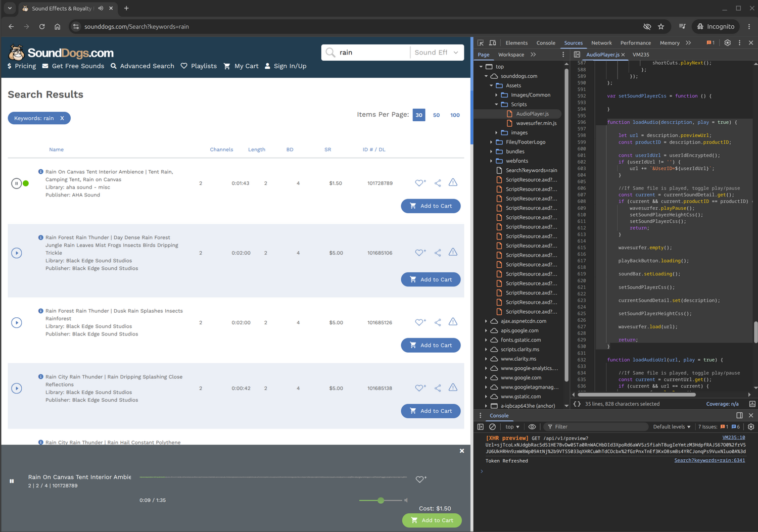Screen dimensions: 758x532
Task: Expand the Images/Common folder
Action: point(496,95)
